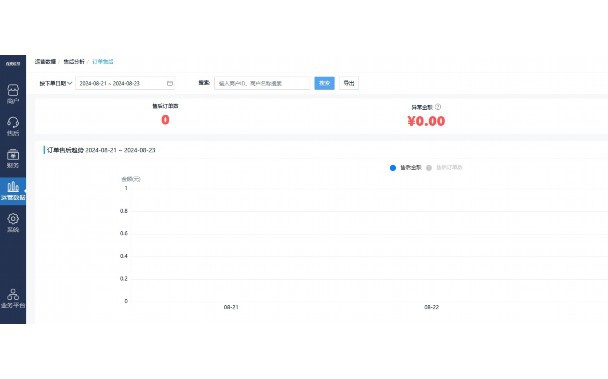Open the 业务平台 hierarchy icon in sidebar
608x379 pixels.
13,299
